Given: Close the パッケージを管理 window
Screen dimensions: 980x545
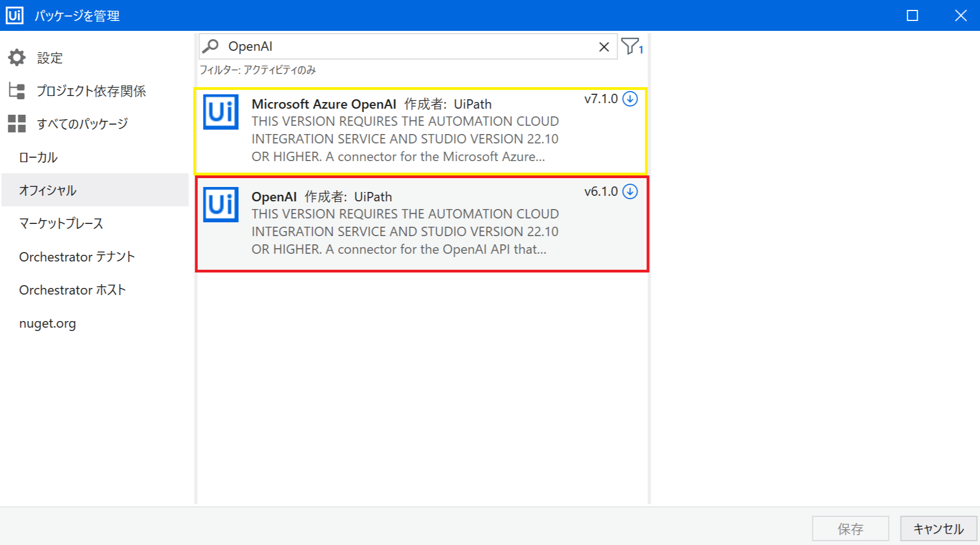Looking at the screenshot, I should 961,15.
